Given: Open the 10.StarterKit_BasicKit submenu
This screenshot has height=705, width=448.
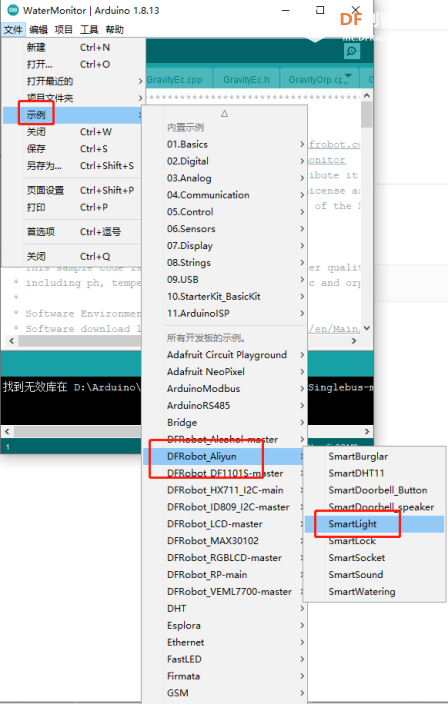Looking at the screenshot, I should (x=225, y=296).
